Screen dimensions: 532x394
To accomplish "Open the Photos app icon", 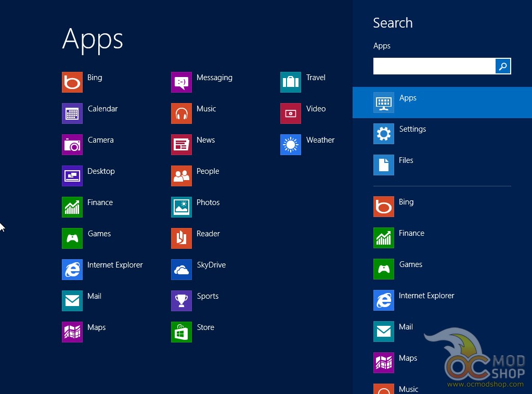I will [181, 207].
